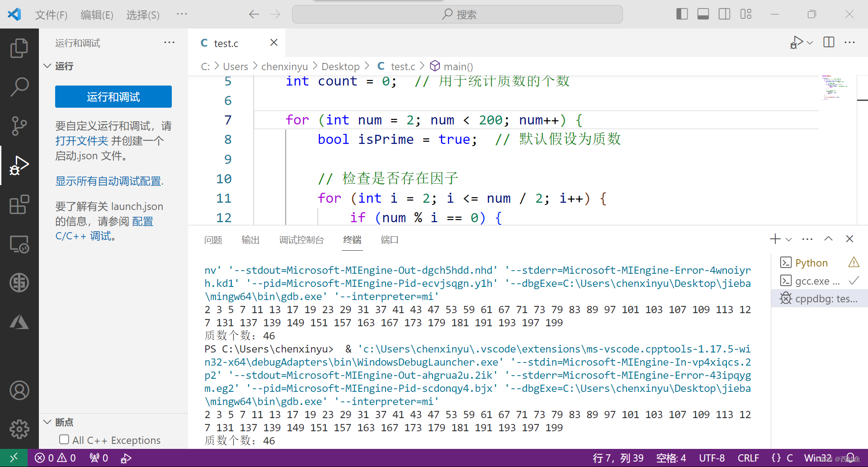Open the Extensions view
868x467 pixels.
click(19, 205)
